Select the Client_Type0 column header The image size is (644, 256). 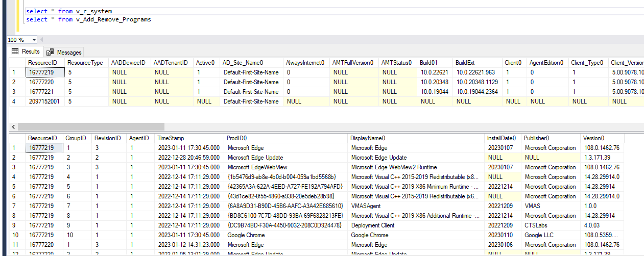[x=589, y=63]
